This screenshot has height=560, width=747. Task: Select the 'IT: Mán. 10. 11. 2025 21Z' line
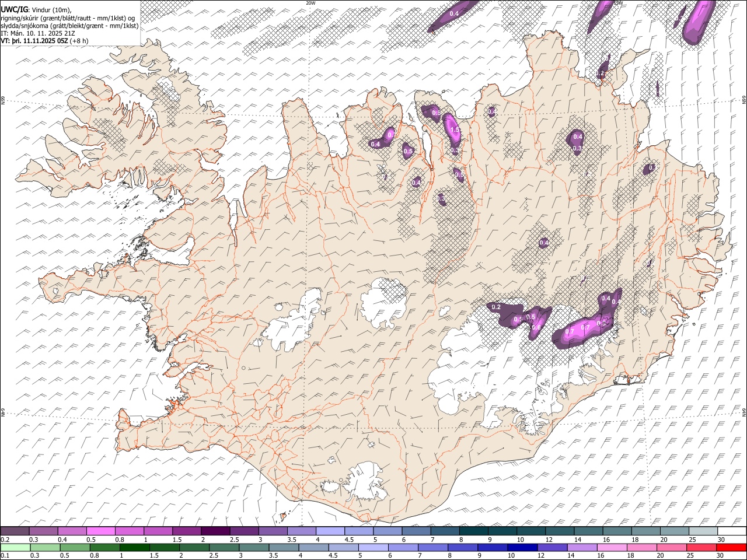coord(38,33)
